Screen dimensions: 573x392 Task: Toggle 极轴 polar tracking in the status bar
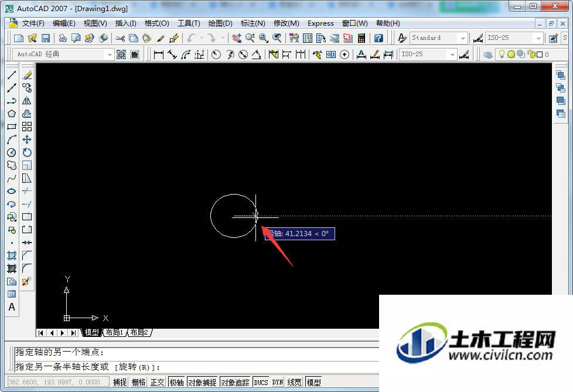click(x=176, y=382)
